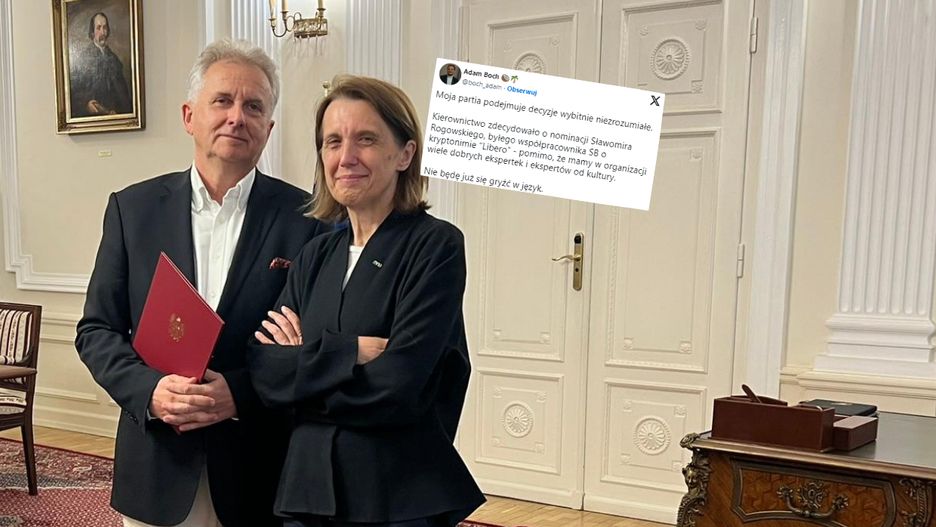Follow the account via Obserwuj
The height and width of the screenshot is (527, 936).
point(522,91)
